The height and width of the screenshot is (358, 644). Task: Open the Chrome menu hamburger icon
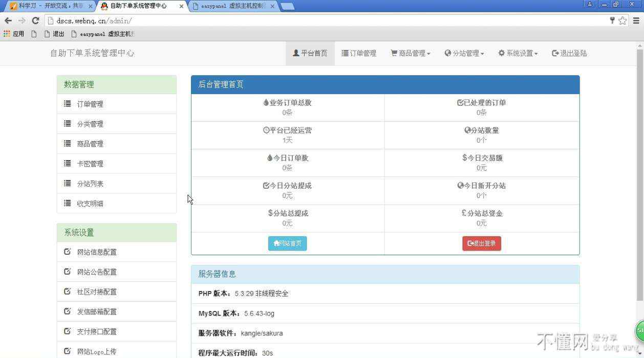click(x=636, y=20)
